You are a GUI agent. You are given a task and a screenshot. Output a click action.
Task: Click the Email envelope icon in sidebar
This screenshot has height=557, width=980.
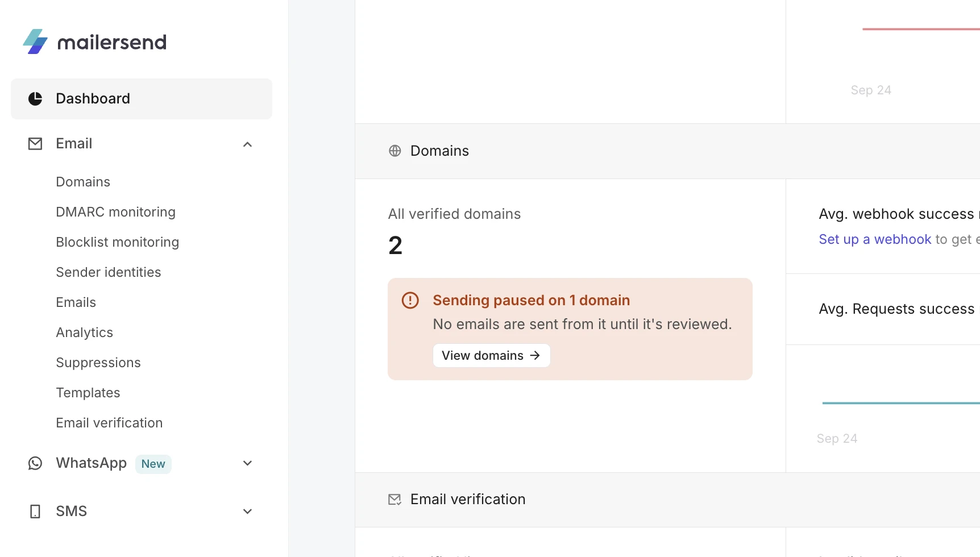tap(35, 144)
